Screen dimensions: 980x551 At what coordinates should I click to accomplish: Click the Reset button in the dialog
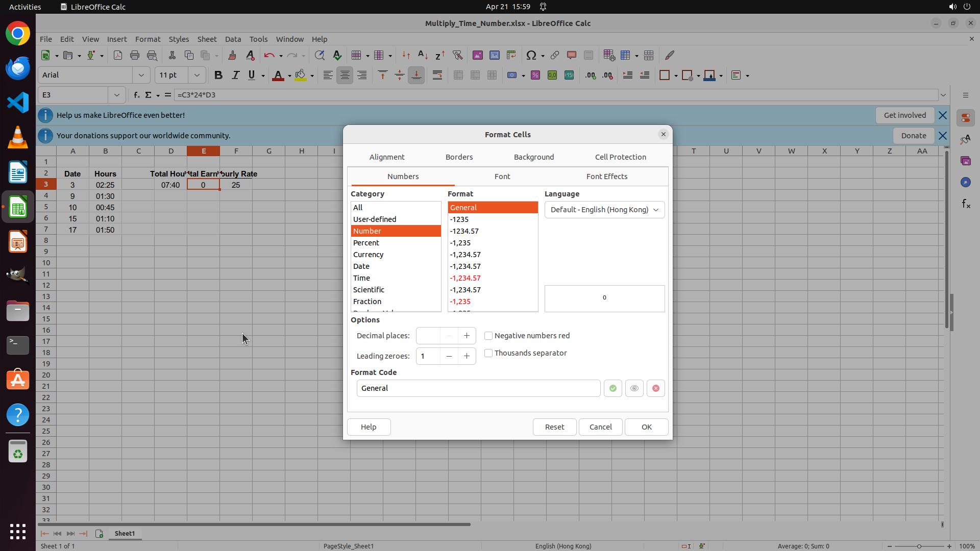tap(554, 427)
